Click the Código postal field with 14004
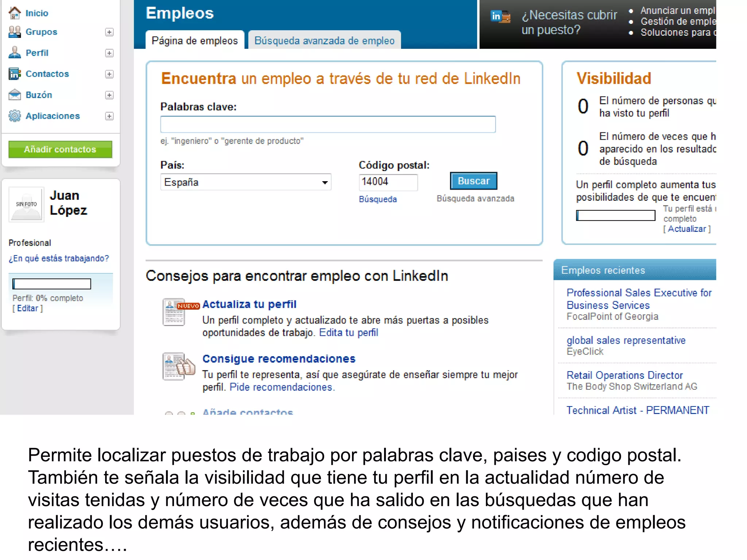Screen dimensions: 747x560 click(x=388, y=182)
